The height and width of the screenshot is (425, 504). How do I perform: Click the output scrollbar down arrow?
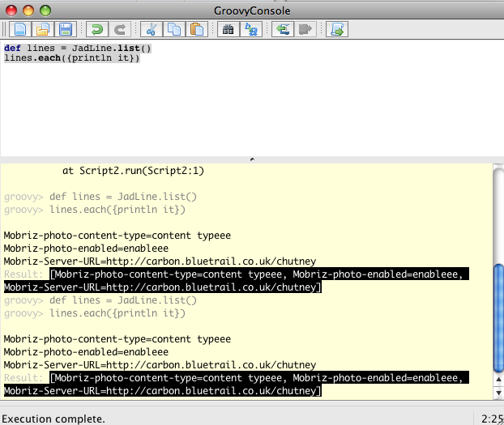point(498,393)
